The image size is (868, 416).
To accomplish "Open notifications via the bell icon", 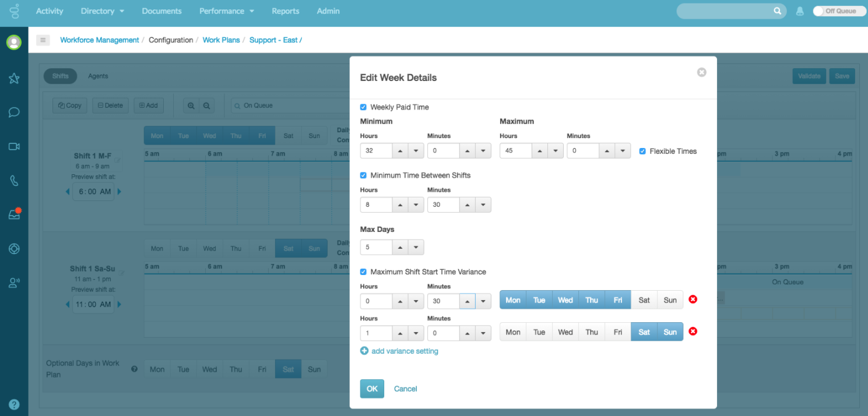I will (799, 10).
